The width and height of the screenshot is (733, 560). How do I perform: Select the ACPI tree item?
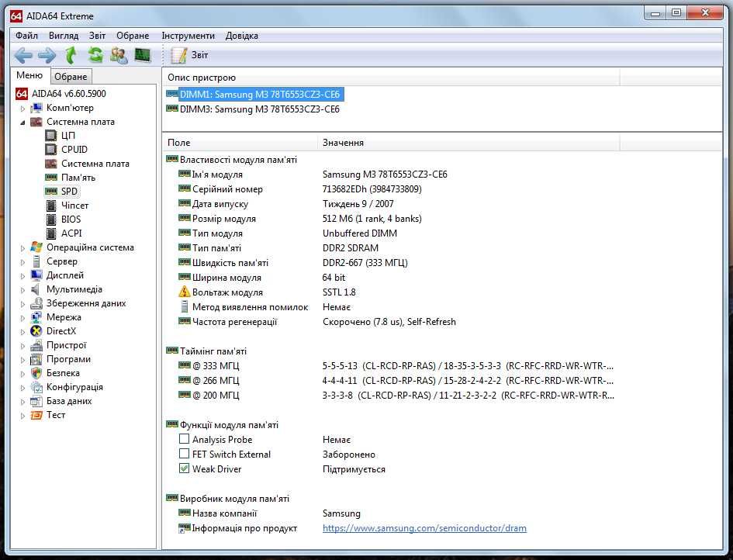tap(71, 233)
